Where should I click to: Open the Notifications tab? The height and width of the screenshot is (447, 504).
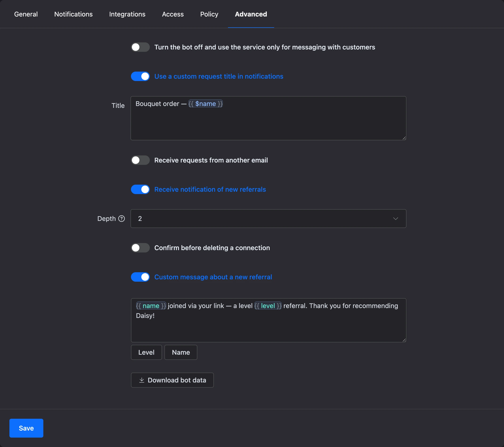(73, 14)
